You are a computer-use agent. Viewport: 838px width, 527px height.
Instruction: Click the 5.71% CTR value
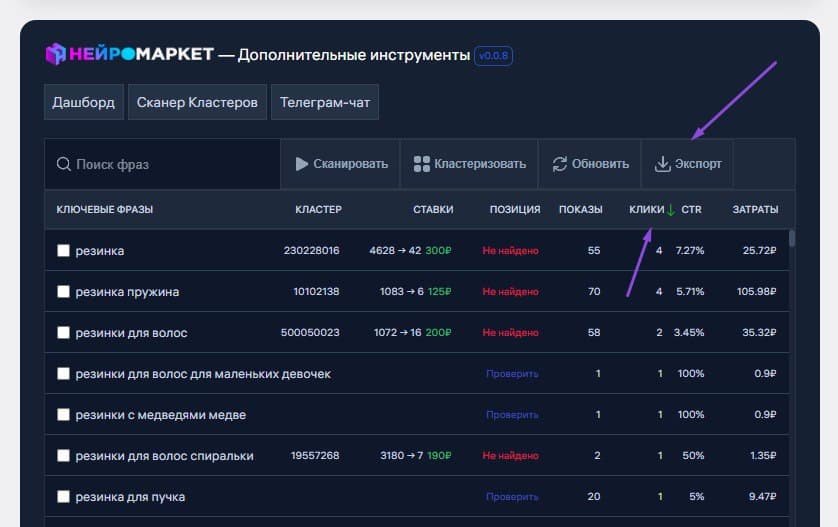[690, 291]
